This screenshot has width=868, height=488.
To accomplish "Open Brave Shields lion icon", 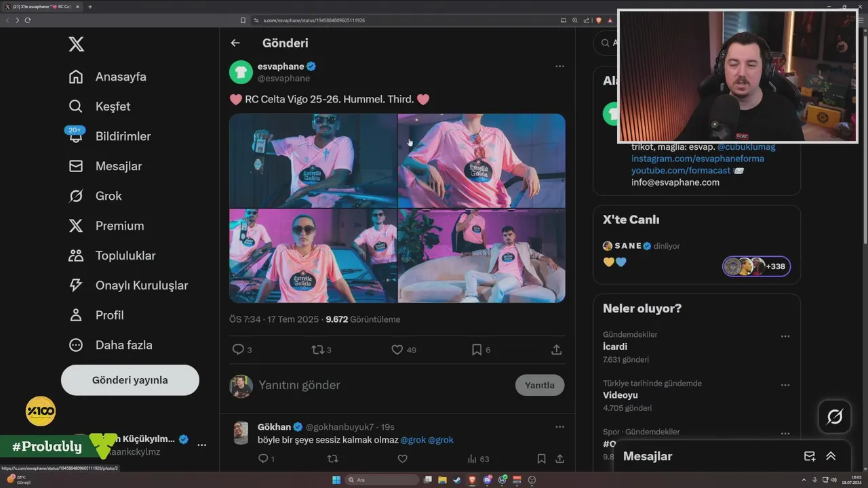I will click(598, 20).
